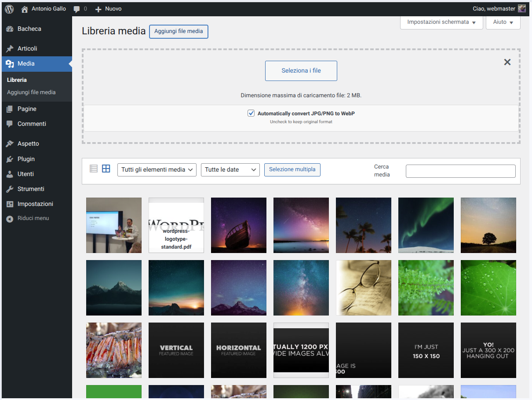The image size is (532, 400).
Task: Switch to grid view icon
Action: point(106,169)
